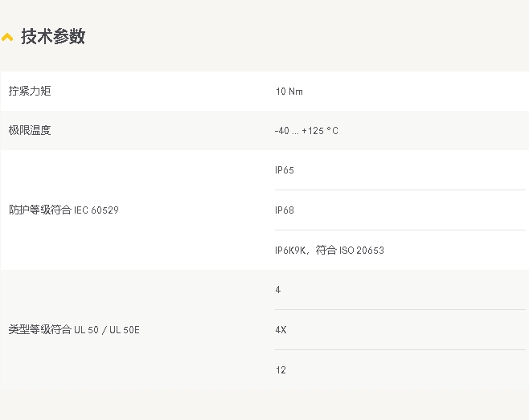Click the Nm unit in torque row

click(x=296, y=92)
